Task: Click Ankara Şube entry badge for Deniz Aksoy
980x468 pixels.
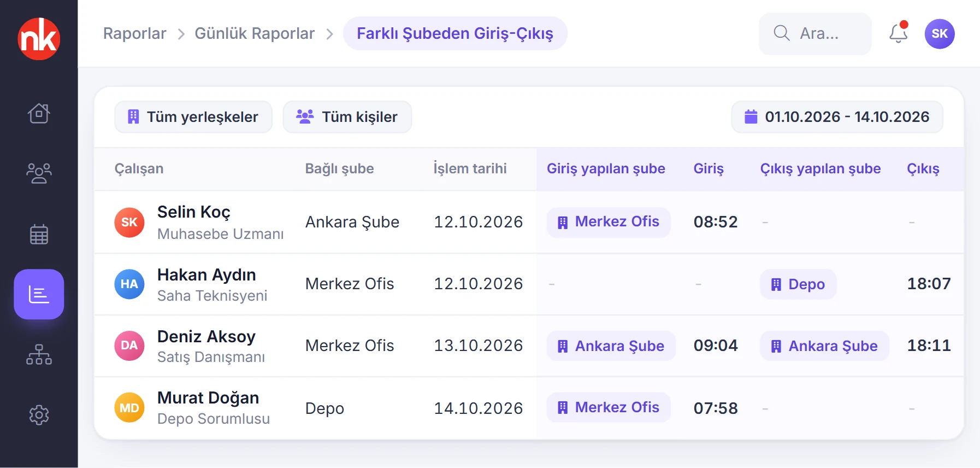Action: point(611,346)
